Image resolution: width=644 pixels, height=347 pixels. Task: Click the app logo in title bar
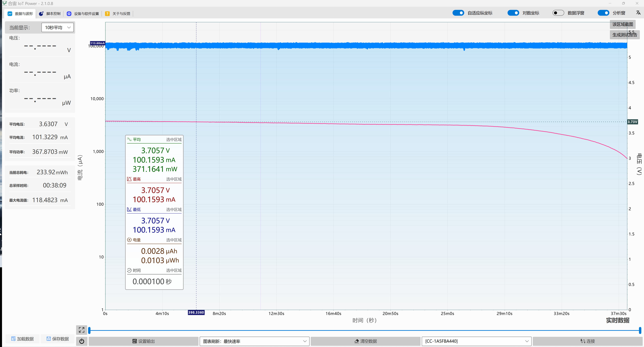click(5, 3)
